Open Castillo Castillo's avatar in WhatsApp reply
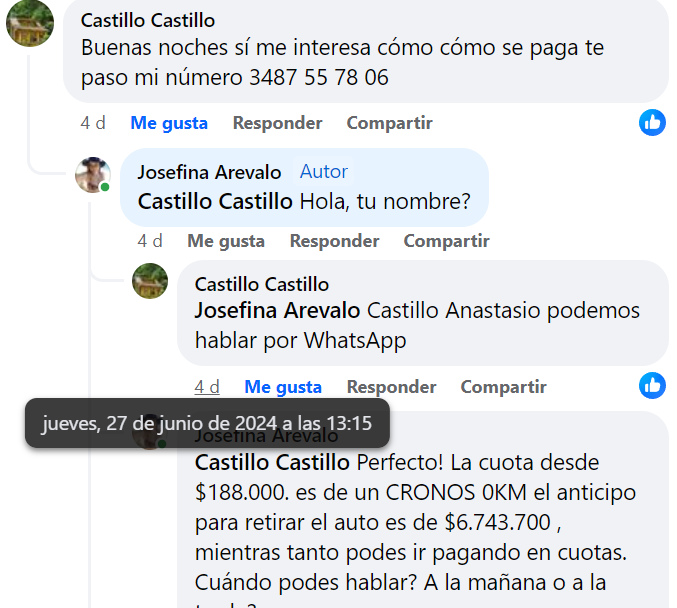Screen dimensions: 677x608 click(150, 281)
